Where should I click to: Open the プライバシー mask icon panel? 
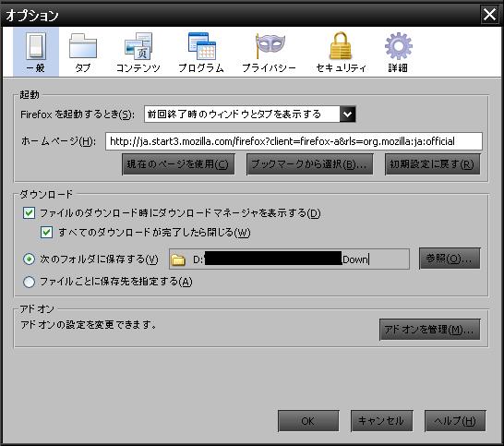[x=270, y=52]
